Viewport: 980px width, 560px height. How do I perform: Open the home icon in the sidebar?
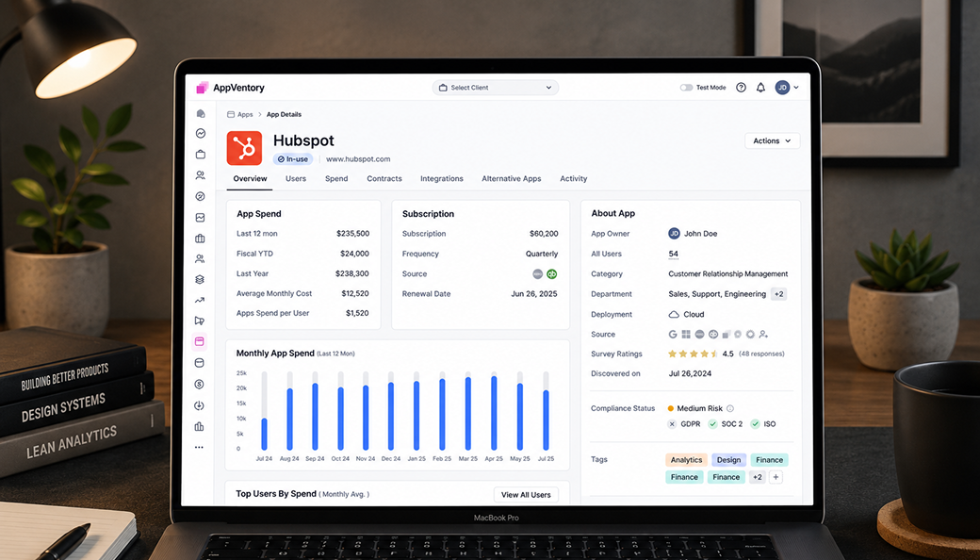pyautogui.click(x=201, y=114)
